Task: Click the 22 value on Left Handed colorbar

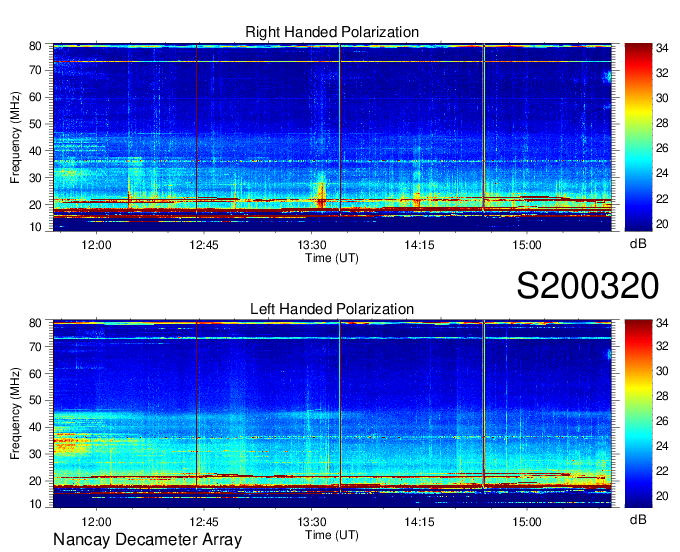Action: coord(662,471)
